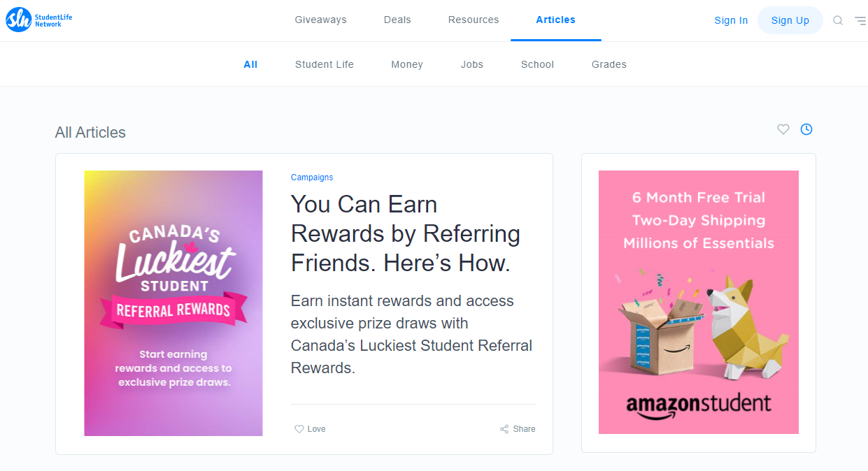Open the Resources menu

[x=474, y=20]
